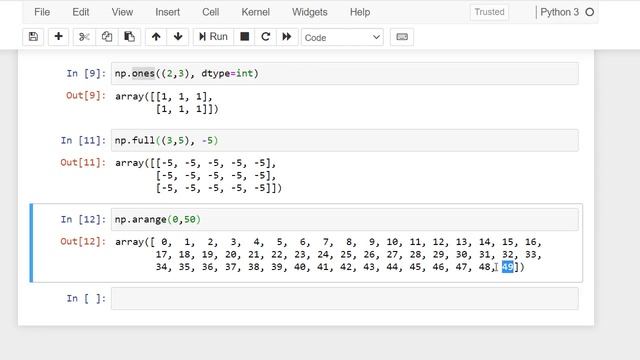Open the cell type dropdown showing Code

(x=342, y=38)
